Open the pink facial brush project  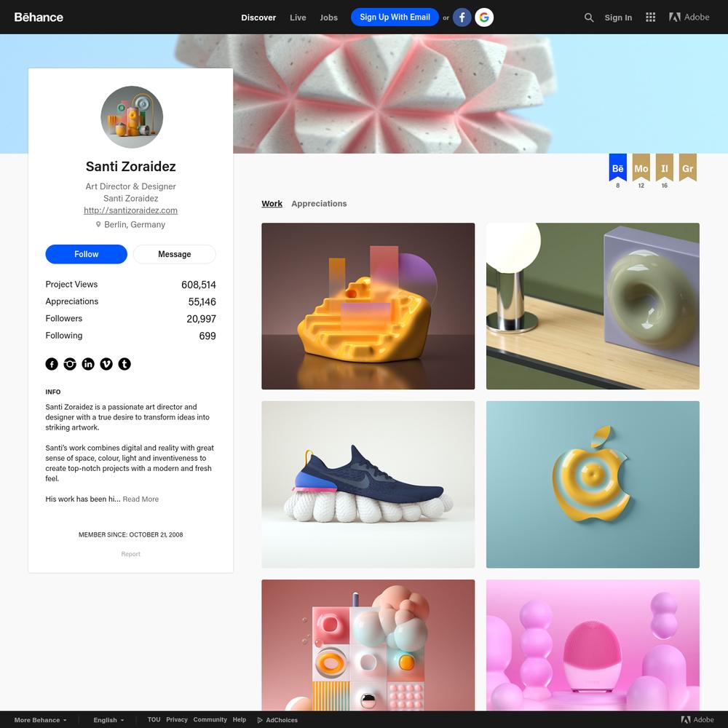pos(593,645)
